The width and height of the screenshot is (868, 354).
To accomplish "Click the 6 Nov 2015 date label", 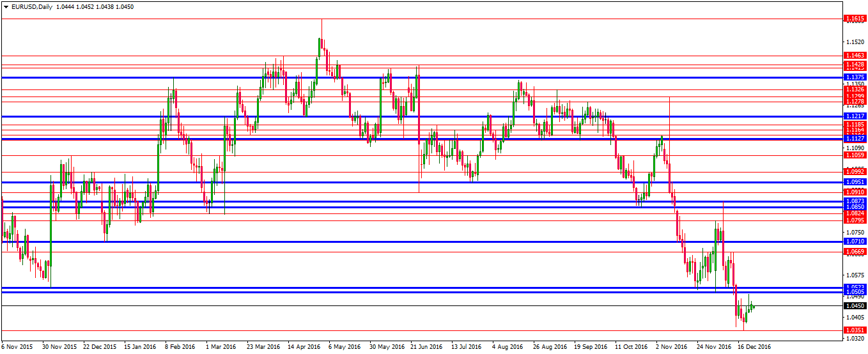I will tap(17, 347).
